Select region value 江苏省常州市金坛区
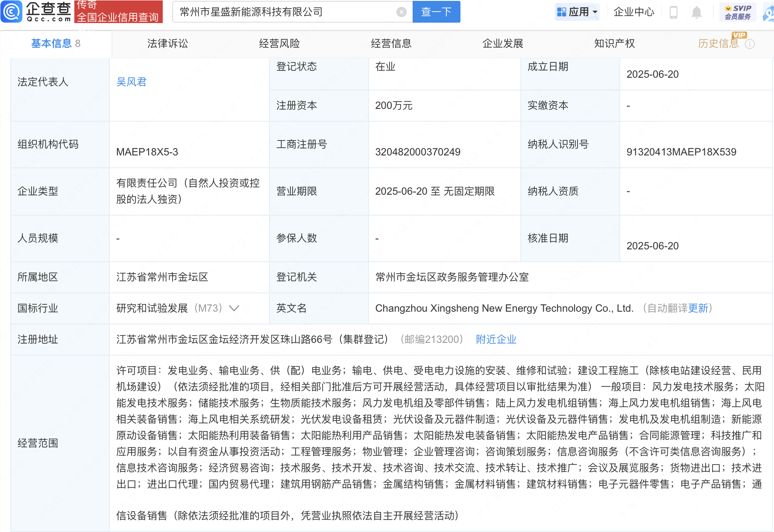 point(162,277)
